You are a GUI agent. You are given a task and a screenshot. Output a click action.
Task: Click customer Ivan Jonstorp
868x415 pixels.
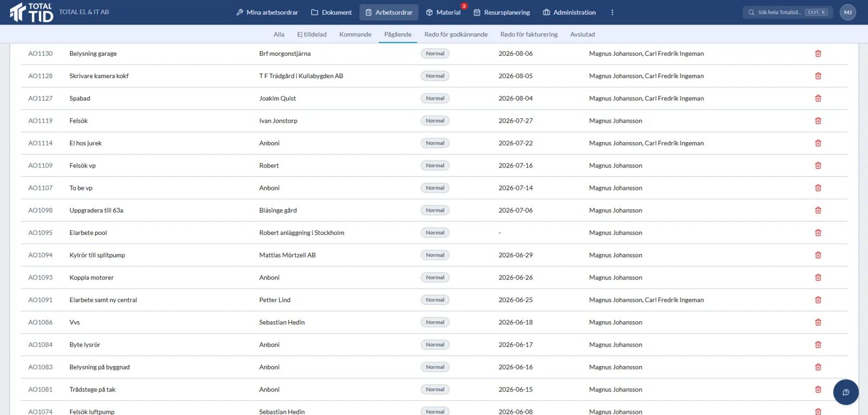click(278, 121)
